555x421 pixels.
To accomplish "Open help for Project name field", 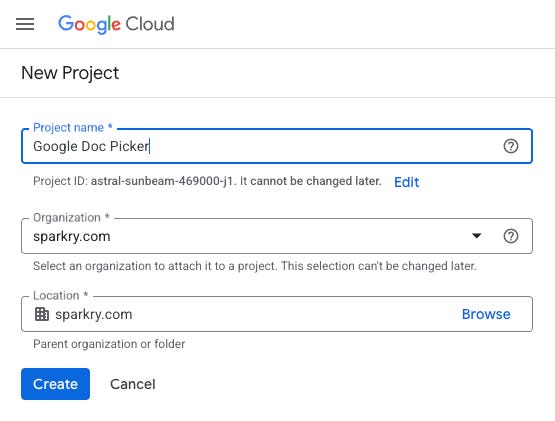I will tap(511, 146).
